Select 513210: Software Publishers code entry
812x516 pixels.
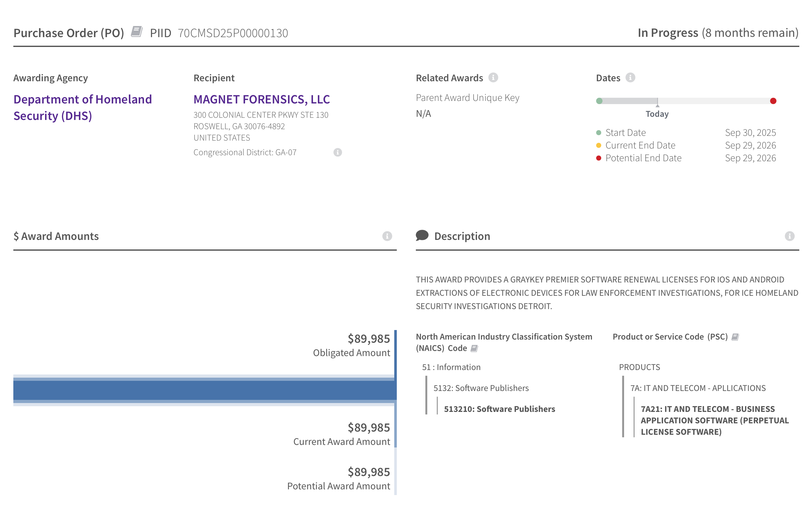point(499,409)
